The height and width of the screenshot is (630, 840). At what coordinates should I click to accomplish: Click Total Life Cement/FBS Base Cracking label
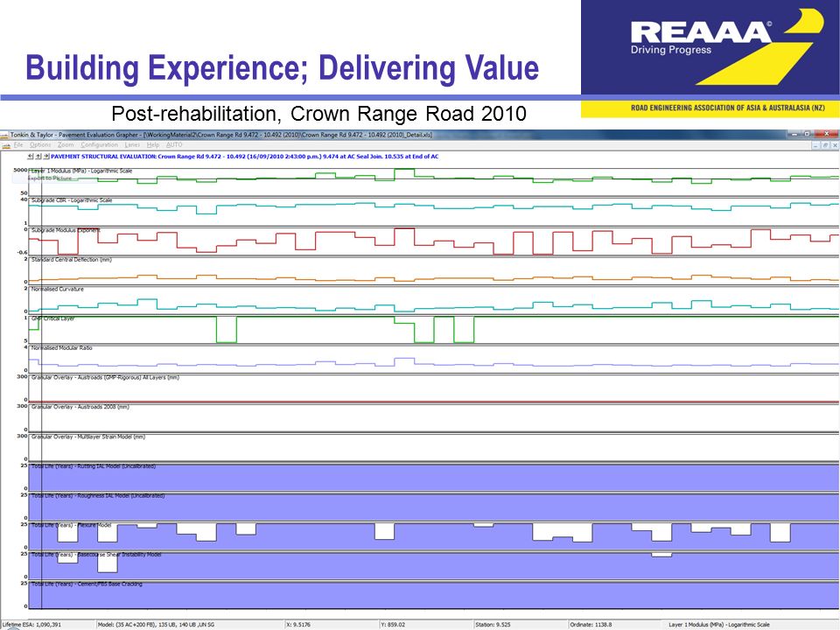pos(87,584)
